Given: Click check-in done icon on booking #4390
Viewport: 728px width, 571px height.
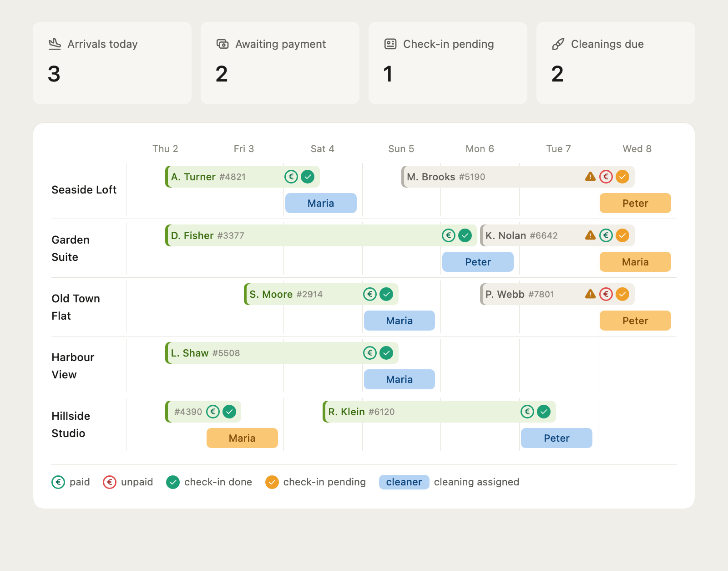Looking at the screenshot, I should pos(229,411).
